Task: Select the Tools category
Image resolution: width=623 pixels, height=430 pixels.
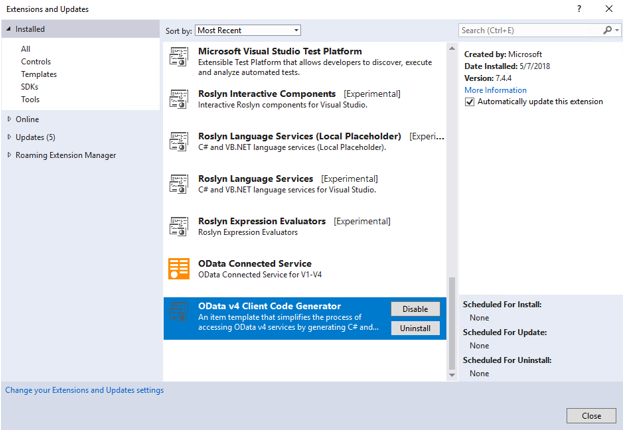Action: [x=30, y=99]
